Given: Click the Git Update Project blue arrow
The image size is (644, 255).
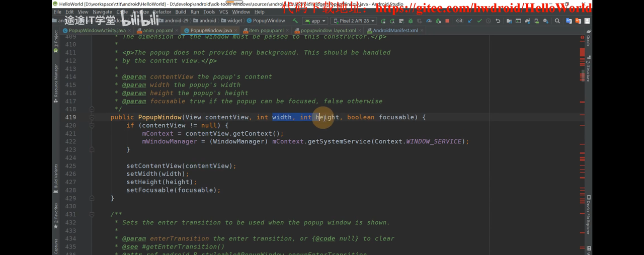Looking at the screenshot, I should pyautogui.click(x=470, y=21).
